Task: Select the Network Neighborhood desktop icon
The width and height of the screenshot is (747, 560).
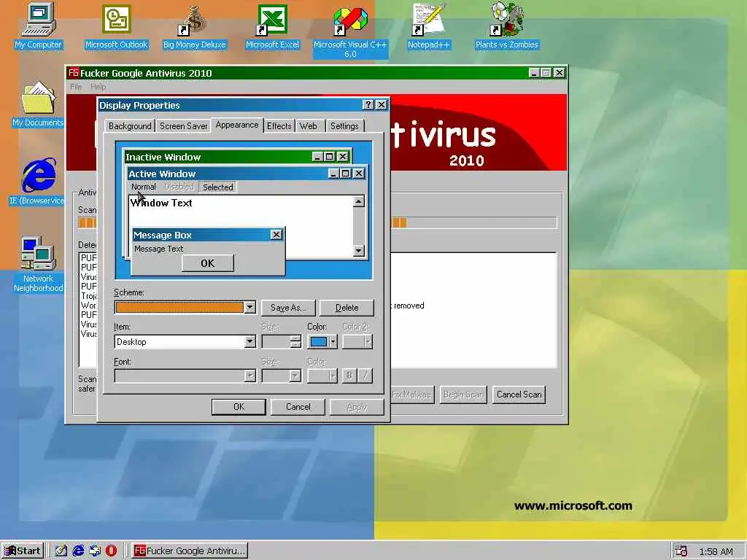Action: click(38, 264)
